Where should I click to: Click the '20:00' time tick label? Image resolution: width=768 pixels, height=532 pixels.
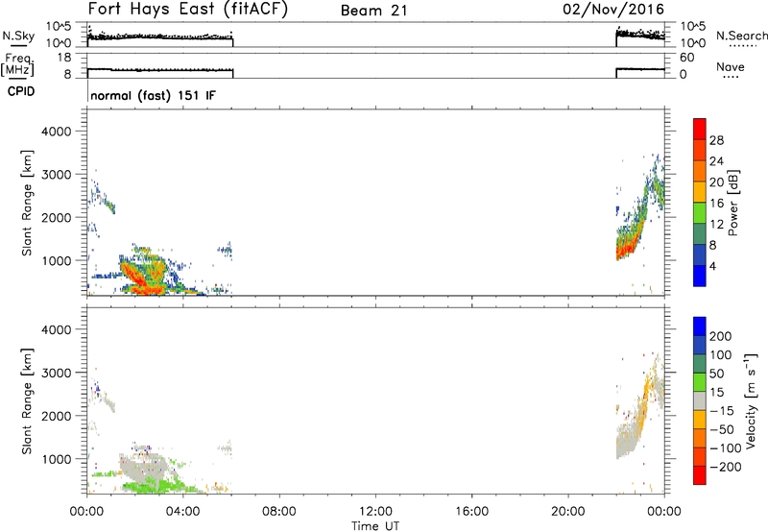click(x=568, y=512)
